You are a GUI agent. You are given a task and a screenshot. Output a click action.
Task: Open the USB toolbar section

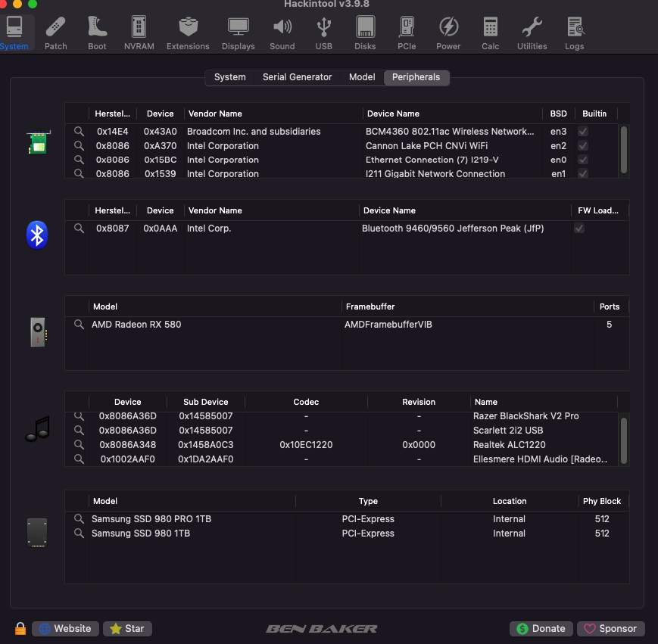pos(323,33)
